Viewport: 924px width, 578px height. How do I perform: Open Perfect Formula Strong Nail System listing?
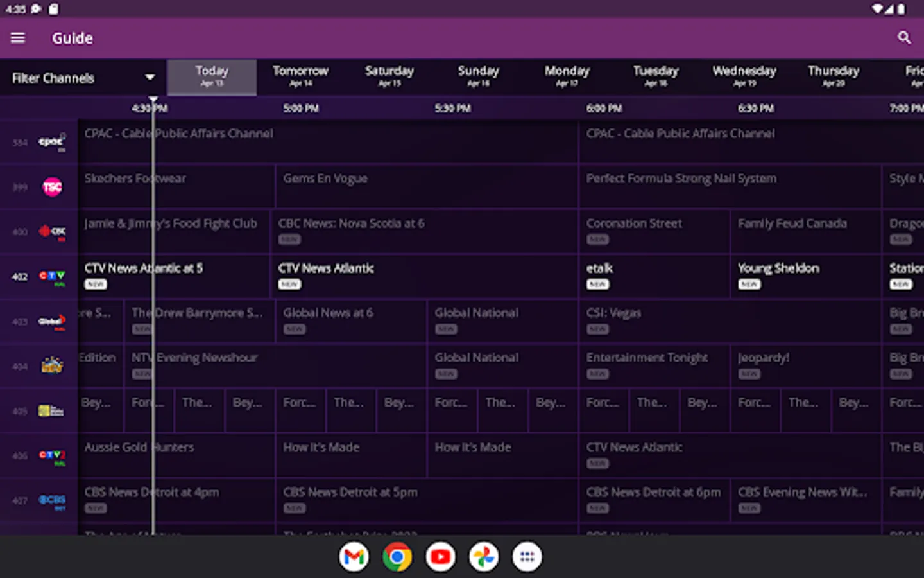[x=730, y=186]
